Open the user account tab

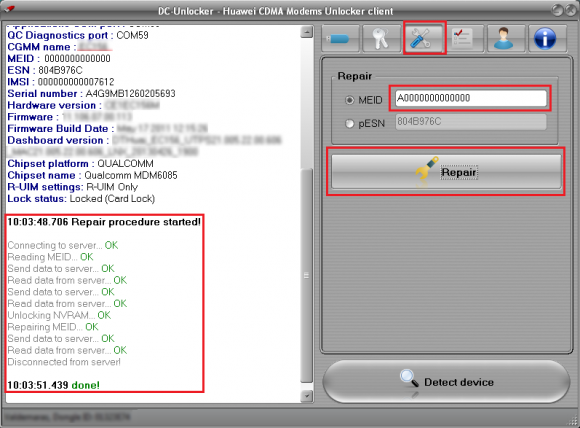[x=506, y=38]
